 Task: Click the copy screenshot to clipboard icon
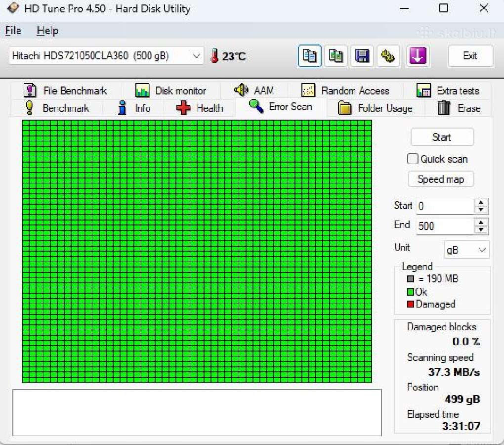pyautogui.click(x=336, y=56)
